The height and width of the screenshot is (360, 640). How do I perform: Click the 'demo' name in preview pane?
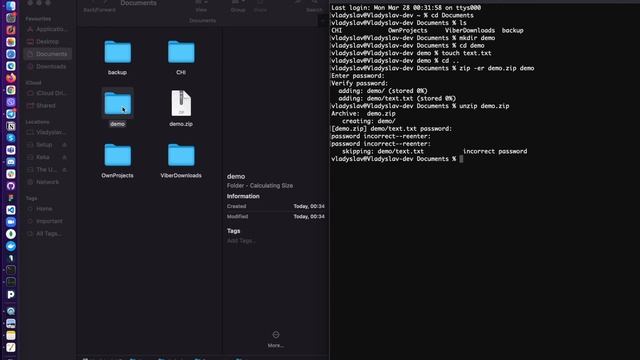[x=236, y=176]
